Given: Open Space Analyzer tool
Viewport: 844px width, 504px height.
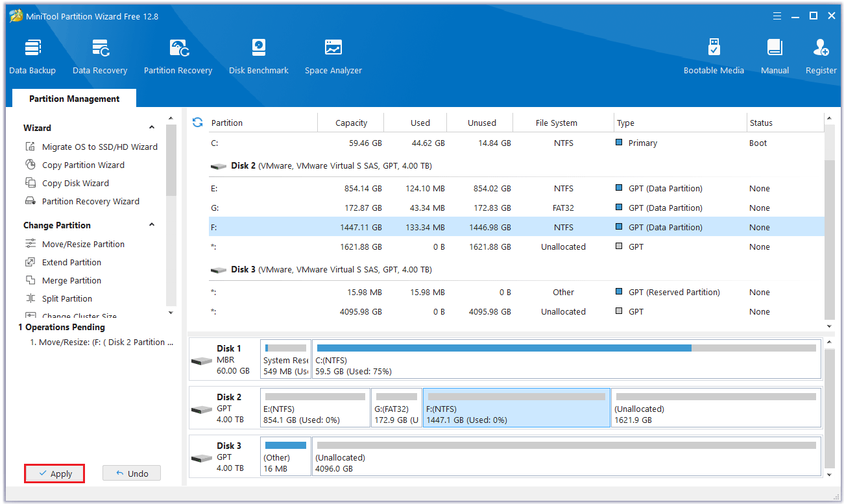Looking at the screenshot, I should (x=333, y=57).
